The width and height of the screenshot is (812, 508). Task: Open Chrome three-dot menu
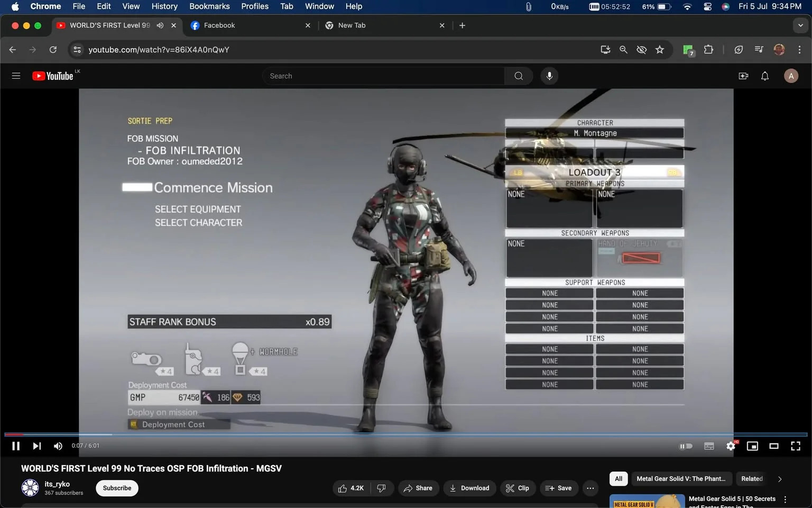click(799, 50)
